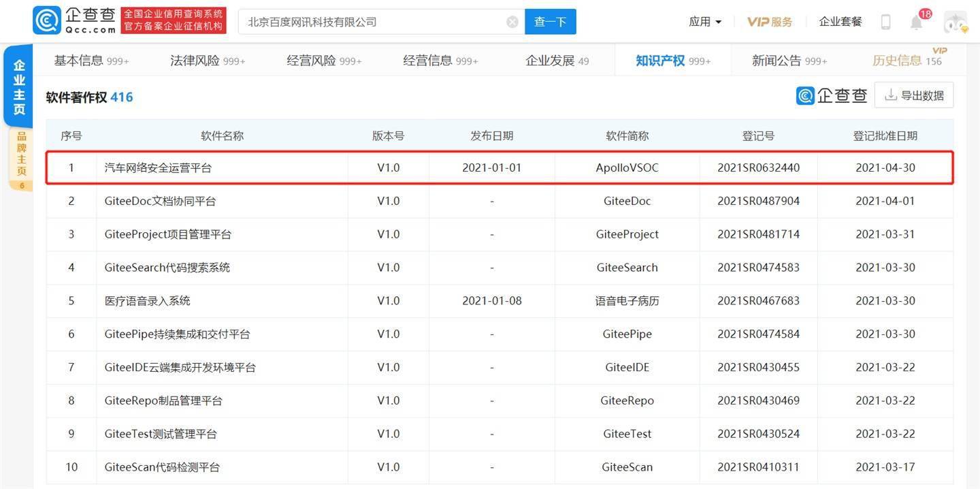The width and height of the screenshot is (980, 489).
Task: Switch to 新闻公告 tab
Action: coord(789,61)
